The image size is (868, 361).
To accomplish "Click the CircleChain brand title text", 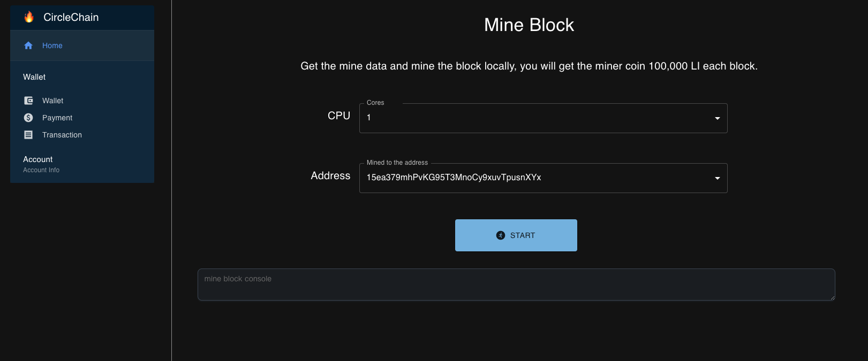I will pyautogui.click(x=71, y=17).
